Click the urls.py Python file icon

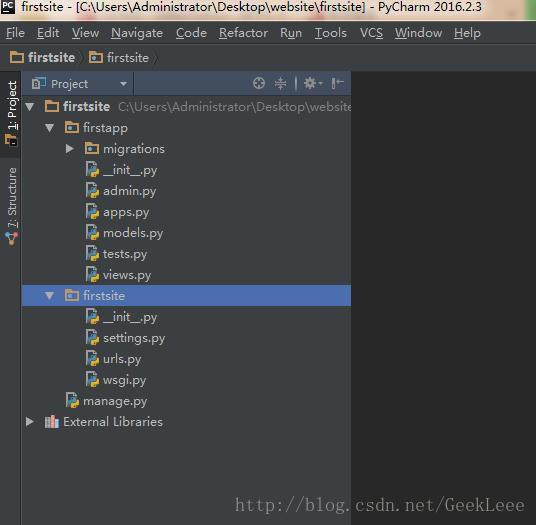coord(92,359)
